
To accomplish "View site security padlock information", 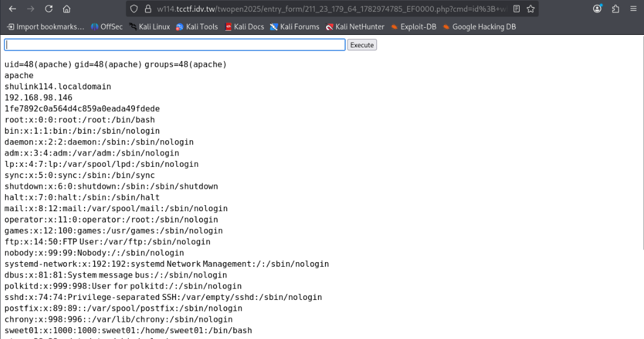I will [148, 9].
